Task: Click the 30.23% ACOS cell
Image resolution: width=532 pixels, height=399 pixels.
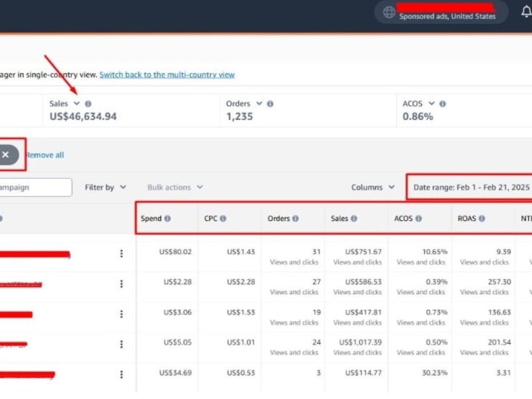Action: coord(435,373)
